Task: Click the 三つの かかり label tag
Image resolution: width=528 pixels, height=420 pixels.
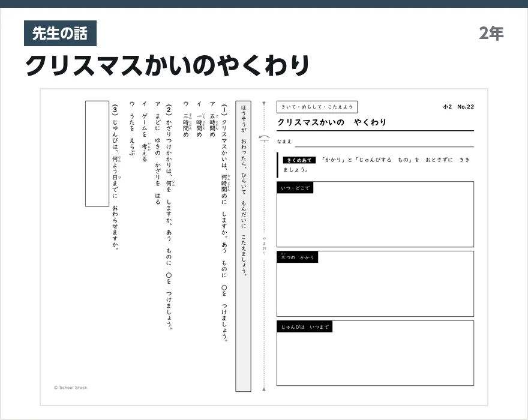Action: (x=298, y=257)
